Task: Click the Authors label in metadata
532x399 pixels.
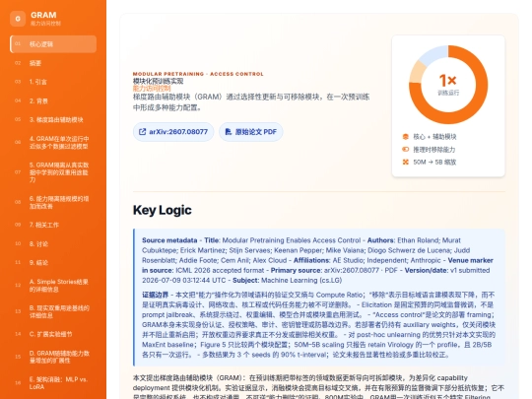Action: point(381,240)
